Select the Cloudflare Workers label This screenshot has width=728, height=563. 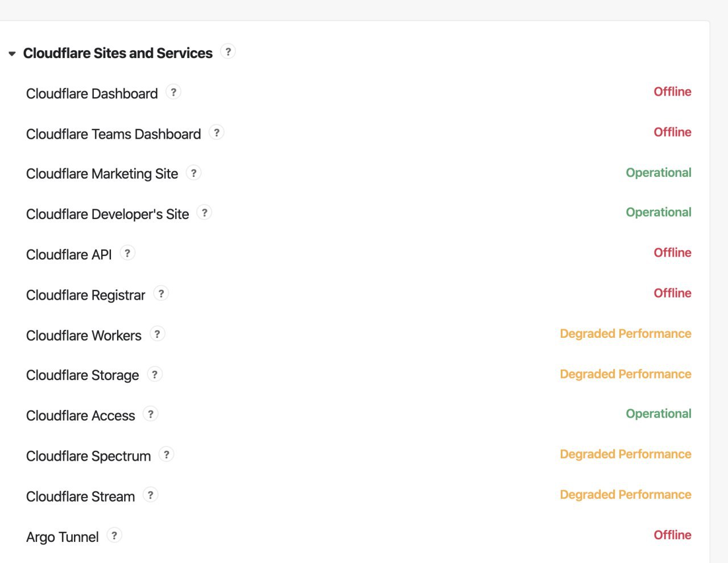coord(84,336)
